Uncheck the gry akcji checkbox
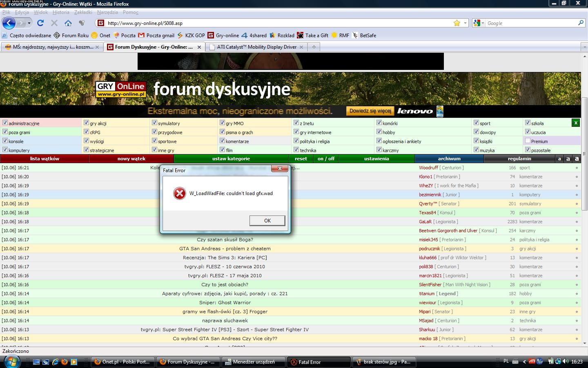This screenshot has width=588, height=368. tap(86, 122)
